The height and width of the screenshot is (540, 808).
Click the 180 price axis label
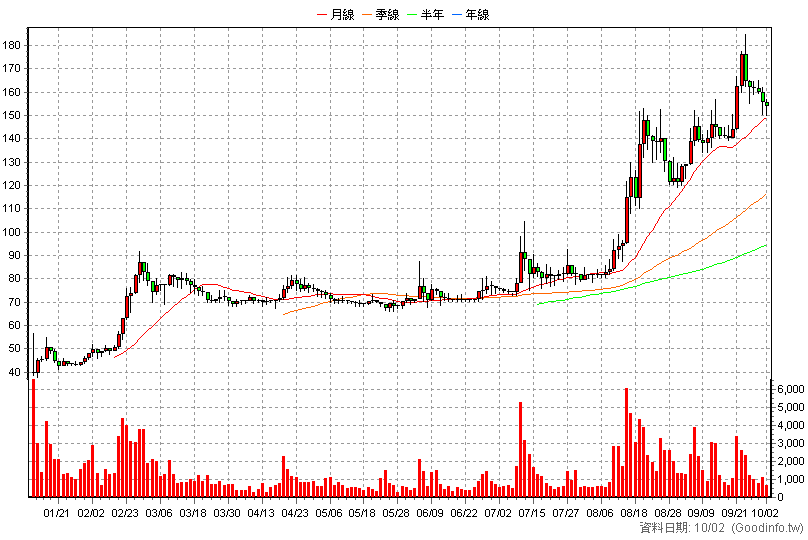click(x=11, y=45)
